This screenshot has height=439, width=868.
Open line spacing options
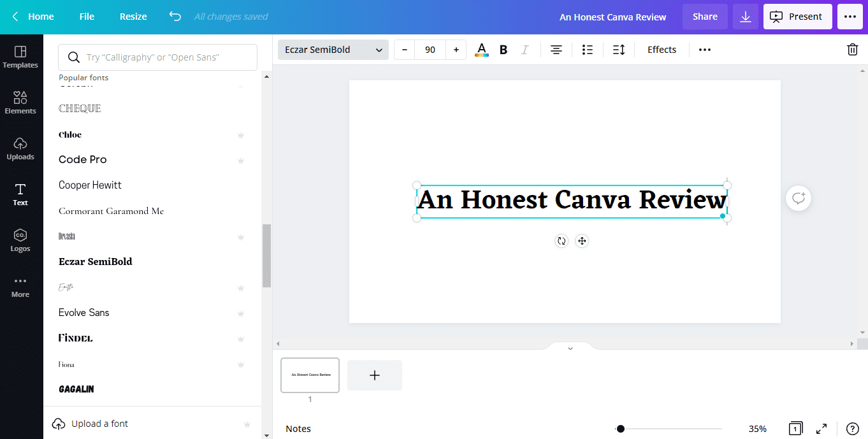[619, 50]
